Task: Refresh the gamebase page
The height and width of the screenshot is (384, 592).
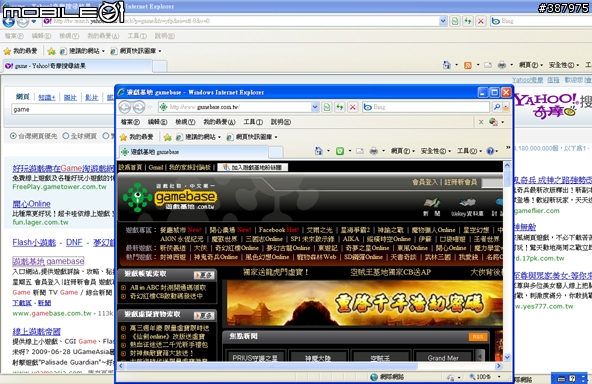Action: tap(339, 107)
